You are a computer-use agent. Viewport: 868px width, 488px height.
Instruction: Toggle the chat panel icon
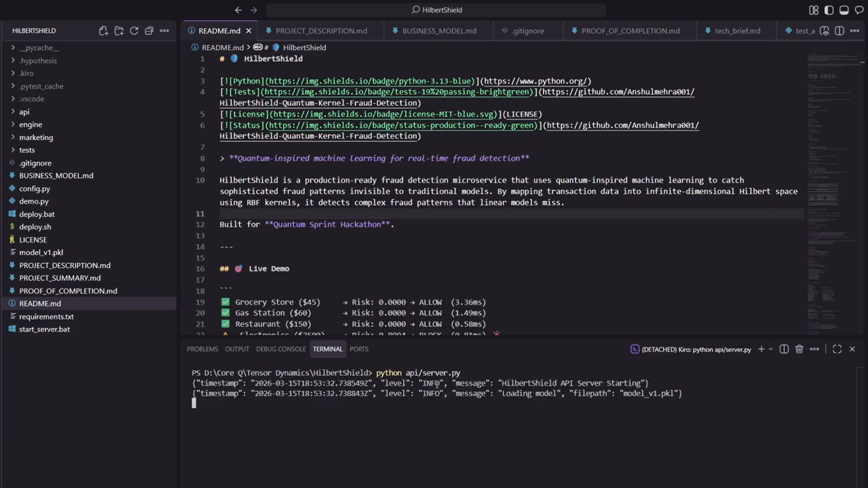(x=859, y=10)
